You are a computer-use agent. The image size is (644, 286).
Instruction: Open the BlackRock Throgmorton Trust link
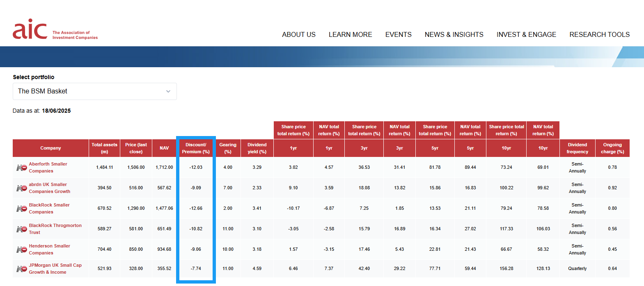(55, 229)
